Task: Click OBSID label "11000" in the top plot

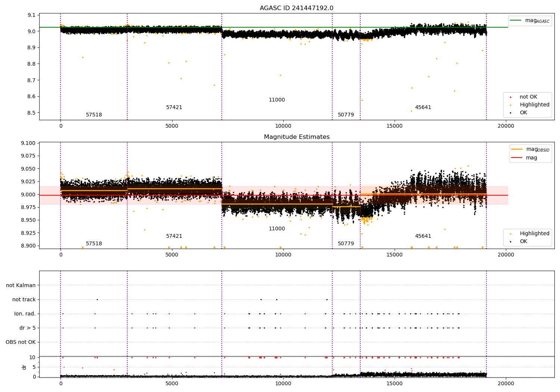Action: pos(277,100)
